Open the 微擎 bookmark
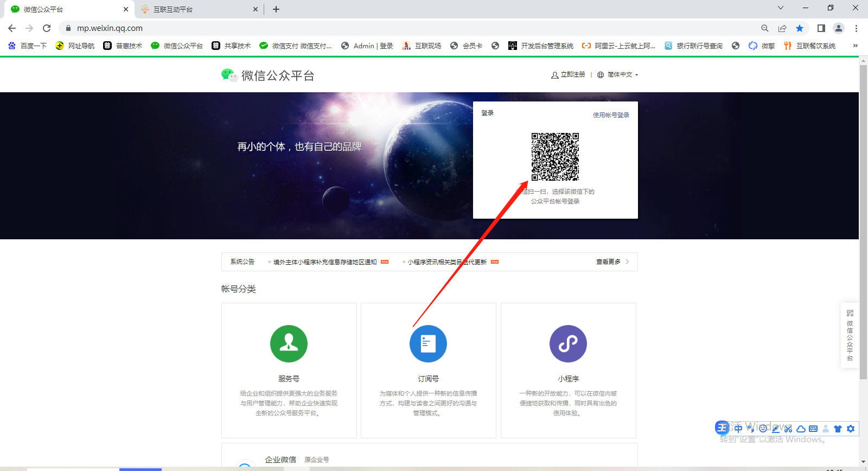This screenshot has width=868, height=471. [762, 46]
